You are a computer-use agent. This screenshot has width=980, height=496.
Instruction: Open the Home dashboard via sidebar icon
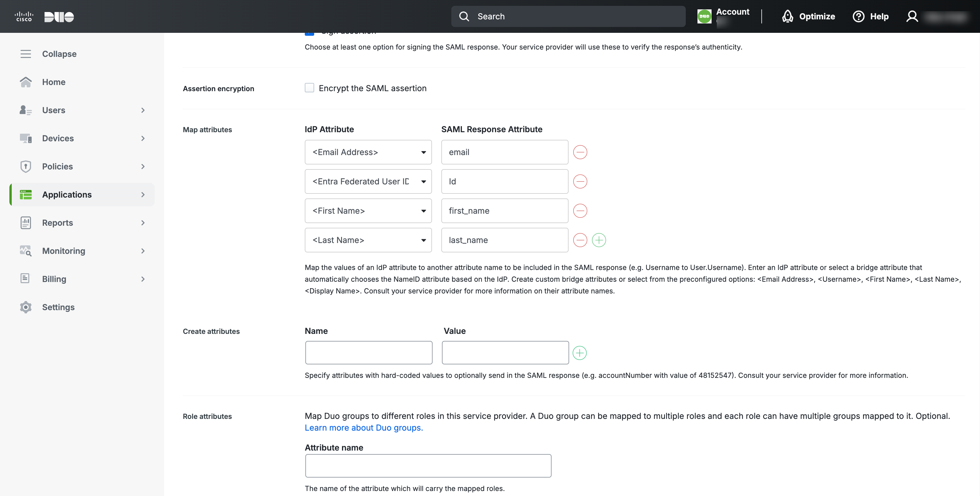25,82
